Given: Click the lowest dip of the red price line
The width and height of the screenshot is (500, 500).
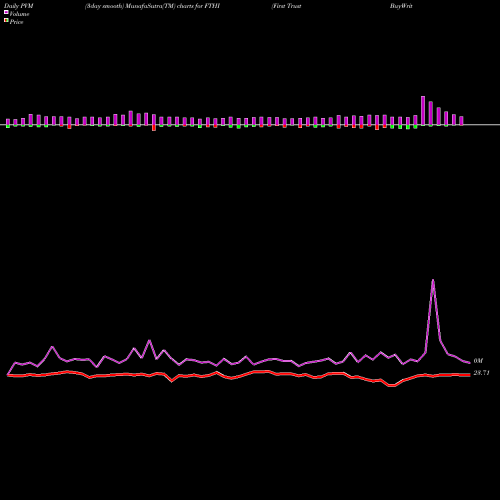Looking at the screenshot, I should [x=392, y=386].
